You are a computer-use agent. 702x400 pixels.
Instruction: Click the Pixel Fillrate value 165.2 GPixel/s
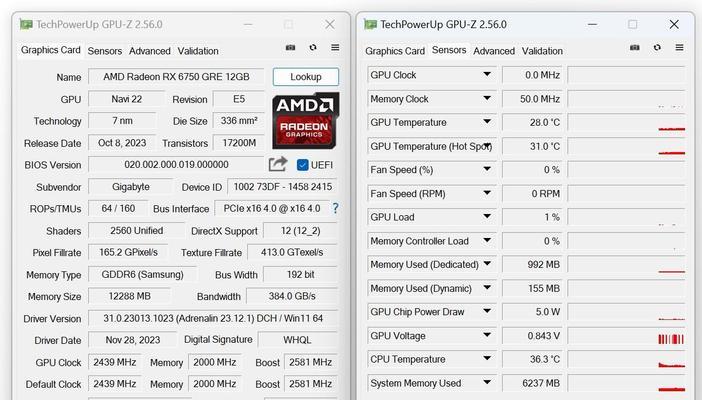(x=128, y=252)
